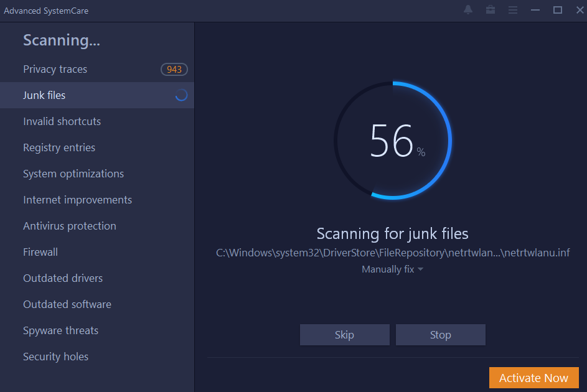The height and width of the screenshot is (392, 587).
Task: Click the Advanced SystemCare title text
Action: point(46,11)
